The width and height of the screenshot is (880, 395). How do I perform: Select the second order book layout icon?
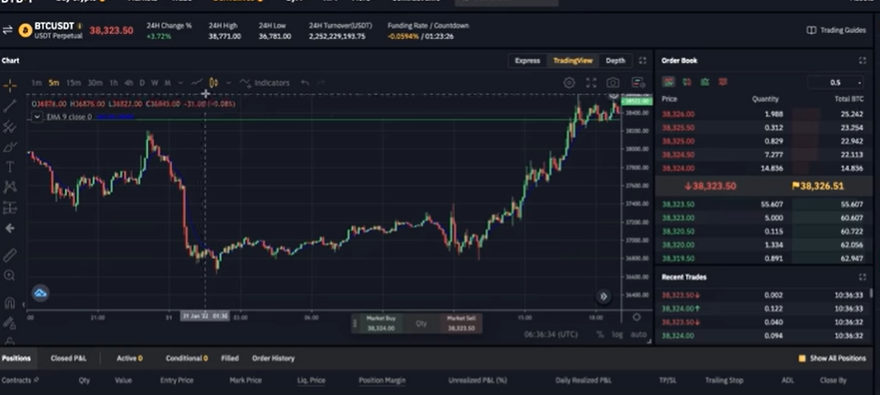pyautogui.click(x=687, y=82)
